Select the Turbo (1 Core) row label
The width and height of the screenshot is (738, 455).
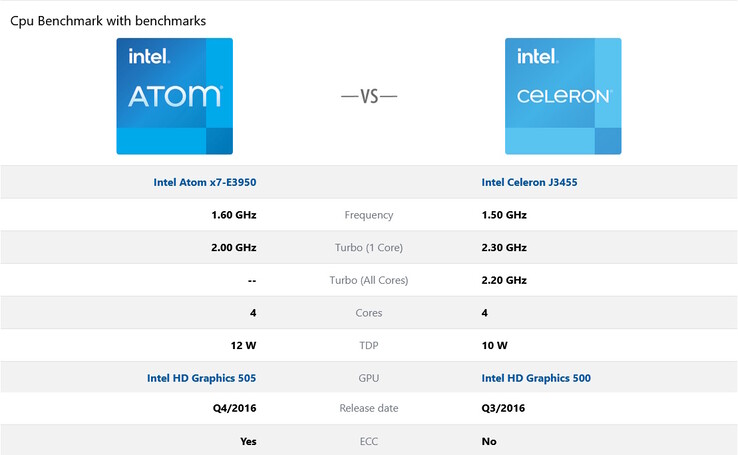369,247
